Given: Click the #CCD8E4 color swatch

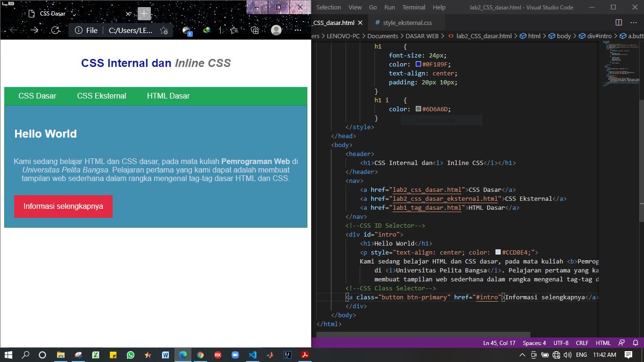Looking at the screenshot, I should (498, 252).
